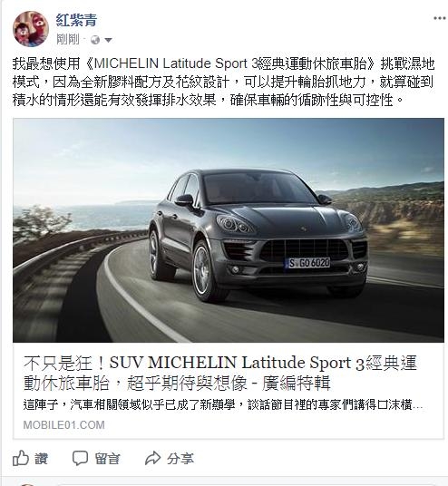
Task: Click the thumbs-up like icon
Action: click(21, 458)
